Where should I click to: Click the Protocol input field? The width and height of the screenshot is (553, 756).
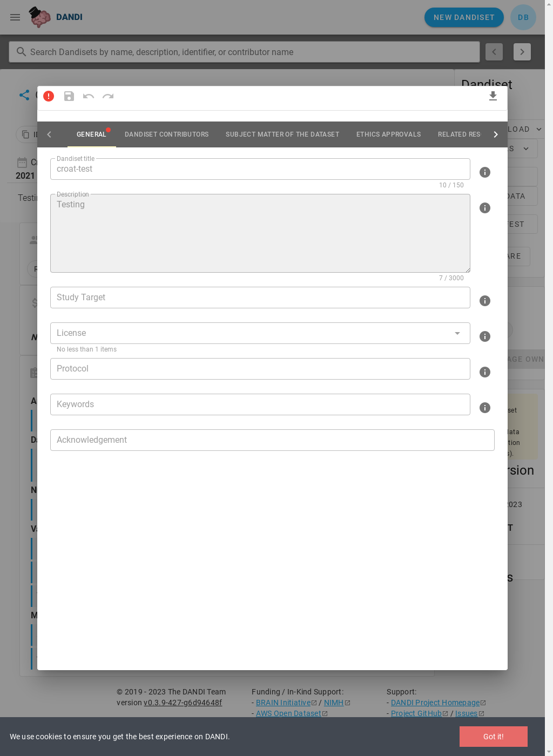point(260,369)
